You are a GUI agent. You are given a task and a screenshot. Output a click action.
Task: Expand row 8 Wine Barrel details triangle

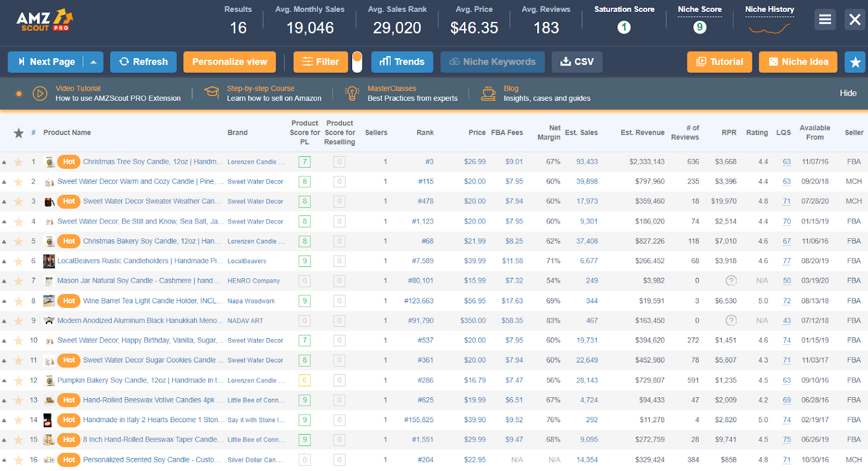coord(4,301)
